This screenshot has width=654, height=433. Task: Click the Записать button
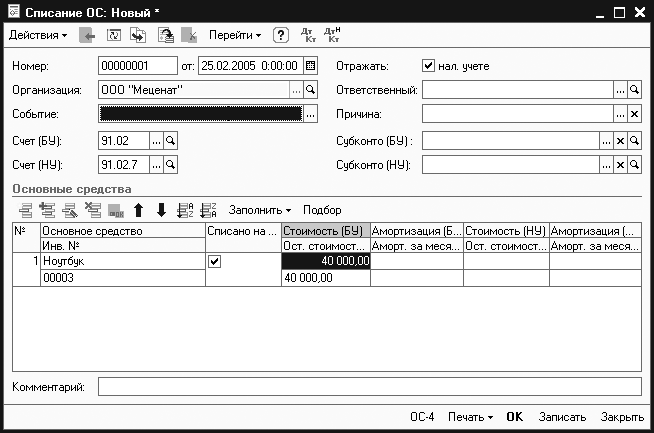tap(562, 417)
